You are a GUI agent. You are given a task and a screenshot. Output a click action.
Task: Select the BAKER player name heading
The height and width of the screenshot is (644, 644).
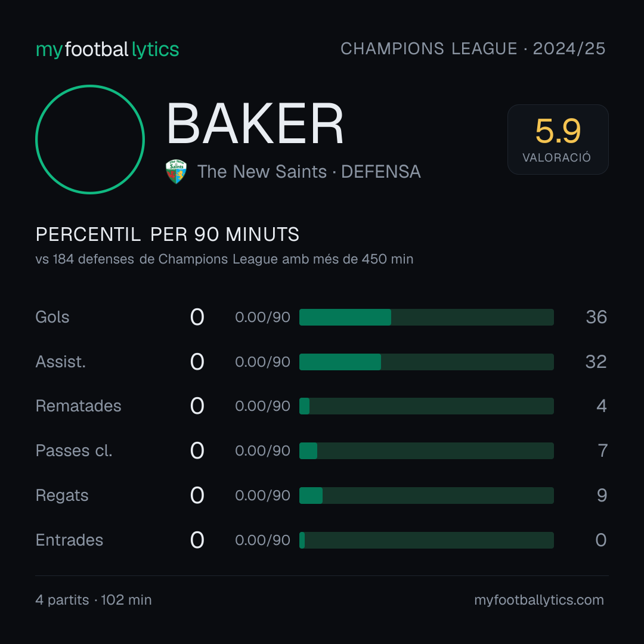coord(255,123)
